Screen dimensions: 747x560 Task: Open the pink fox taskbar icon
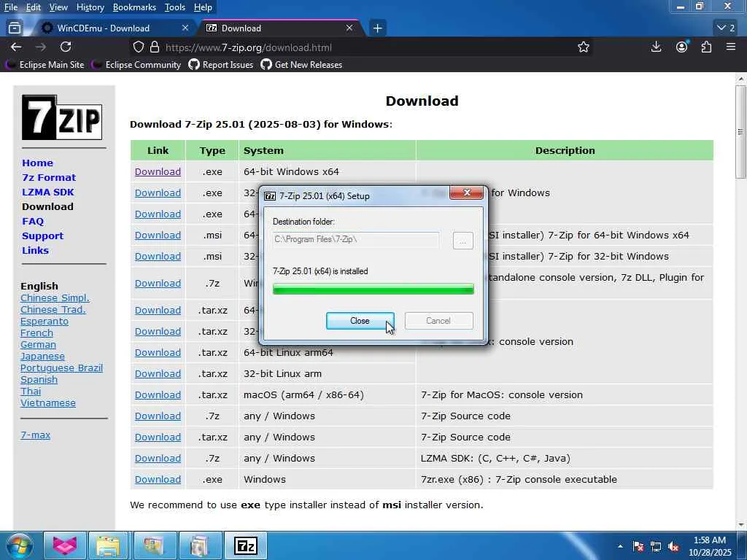click(x=65, y=545)
